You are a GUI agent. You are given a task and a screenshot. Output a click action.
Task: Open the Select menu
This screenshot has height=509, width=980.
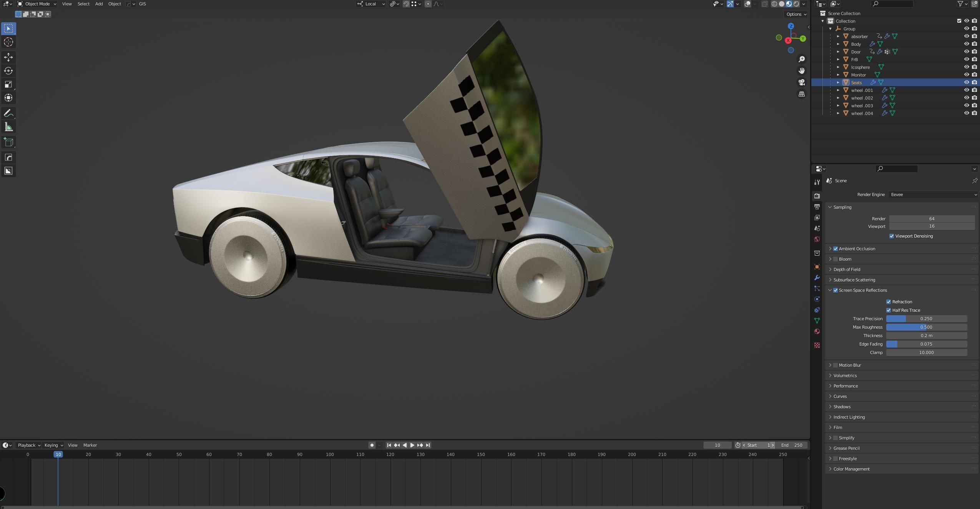[x=83, y=4]
